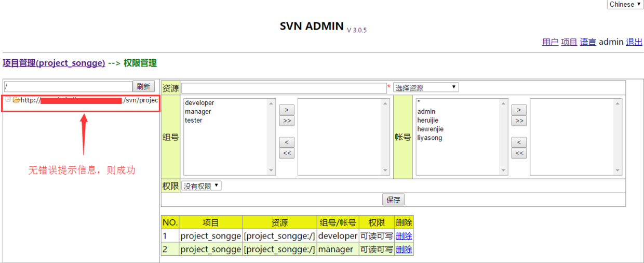Screen dimensions: 644x263
Task: Open the 语言 menu link
Action: click(x=588, y=42)
